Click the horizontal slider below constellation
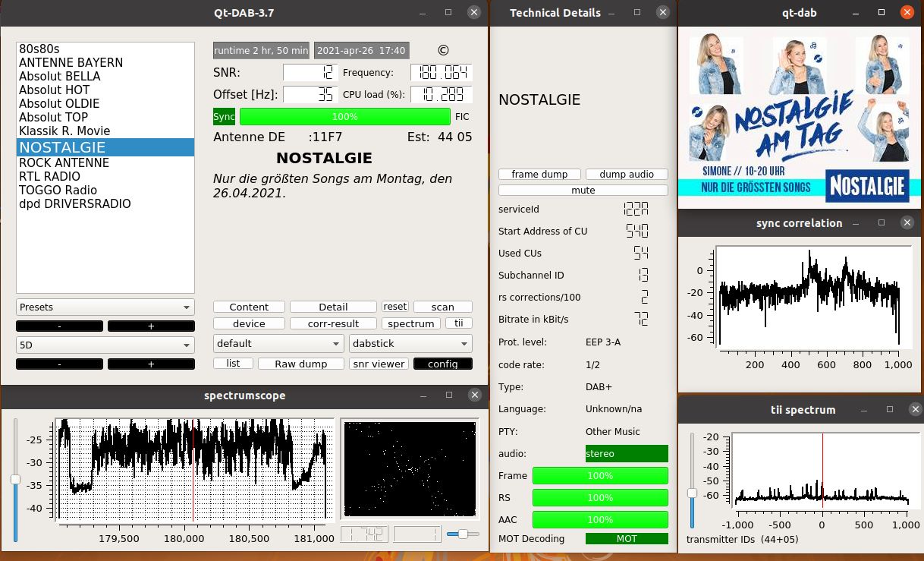 click(464, 534)
